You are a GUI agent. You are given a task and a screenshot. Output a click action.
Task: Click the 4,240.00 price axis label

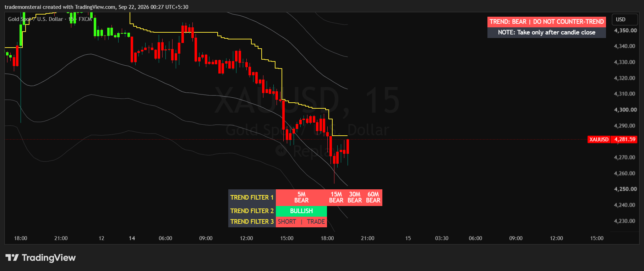tap(625, 205)
